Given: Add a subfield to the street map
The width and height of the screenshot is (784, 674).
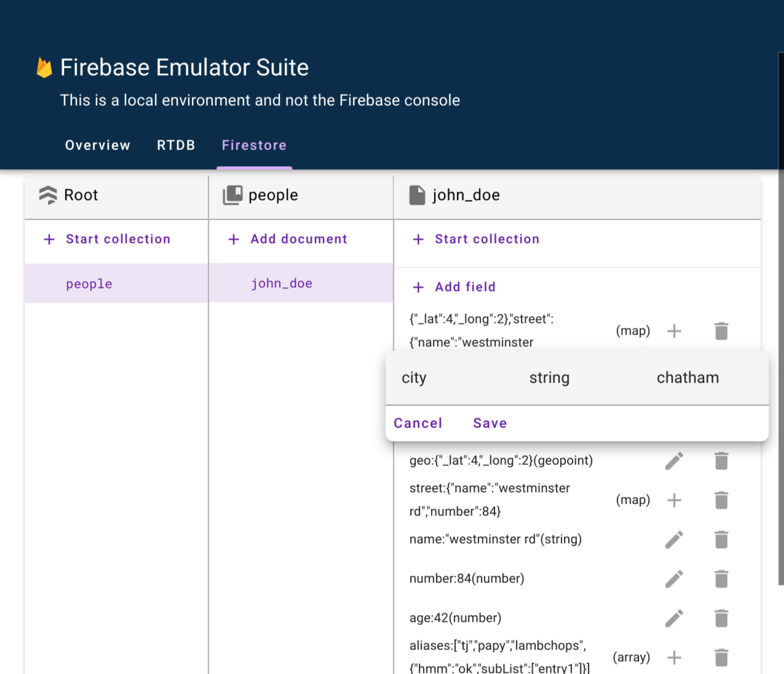Looking at the screenshot, I should [x=675, y=500].
